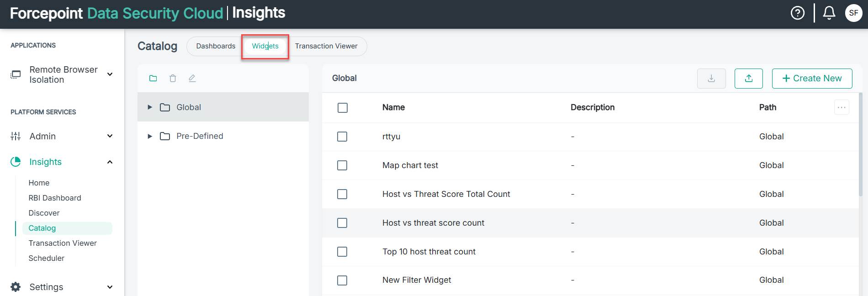
Task: Click the Settings label in sidebar
Action: point(46,287)
